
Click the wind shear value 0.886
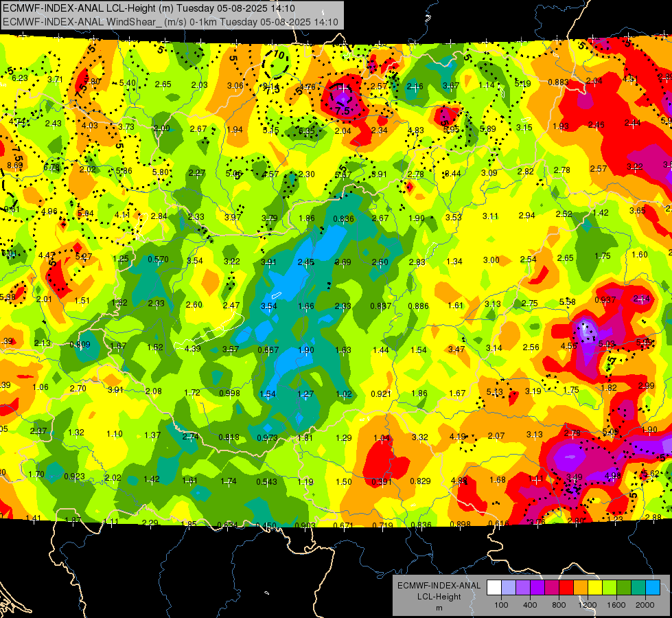click(418, 306)
